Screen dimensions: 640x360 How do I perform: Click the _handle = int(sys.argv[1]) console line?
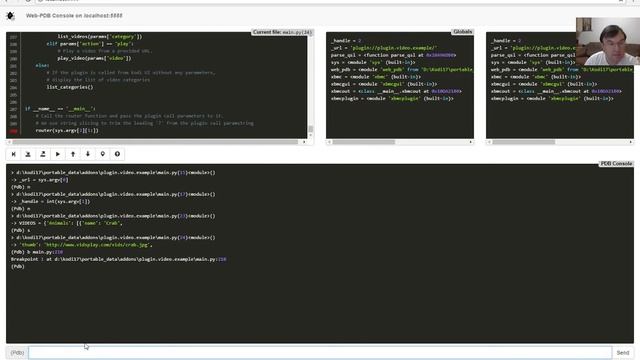[50, 202]
